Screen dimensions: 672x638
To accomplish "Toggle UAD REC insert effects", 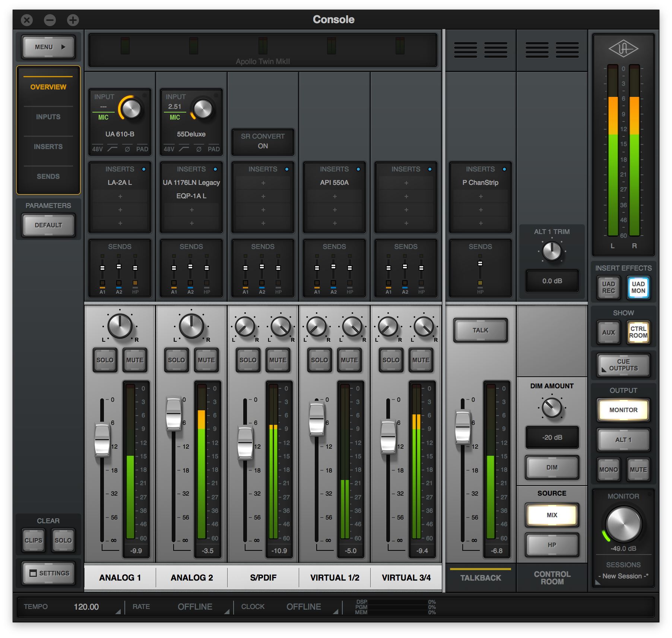I will click(608, 287).
